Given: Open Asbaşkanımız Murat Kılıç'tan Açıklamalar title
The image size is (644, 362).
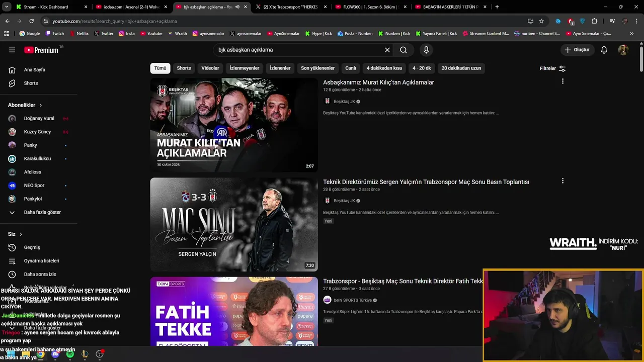Looking at the screenshot, I should tap(378, 82).
